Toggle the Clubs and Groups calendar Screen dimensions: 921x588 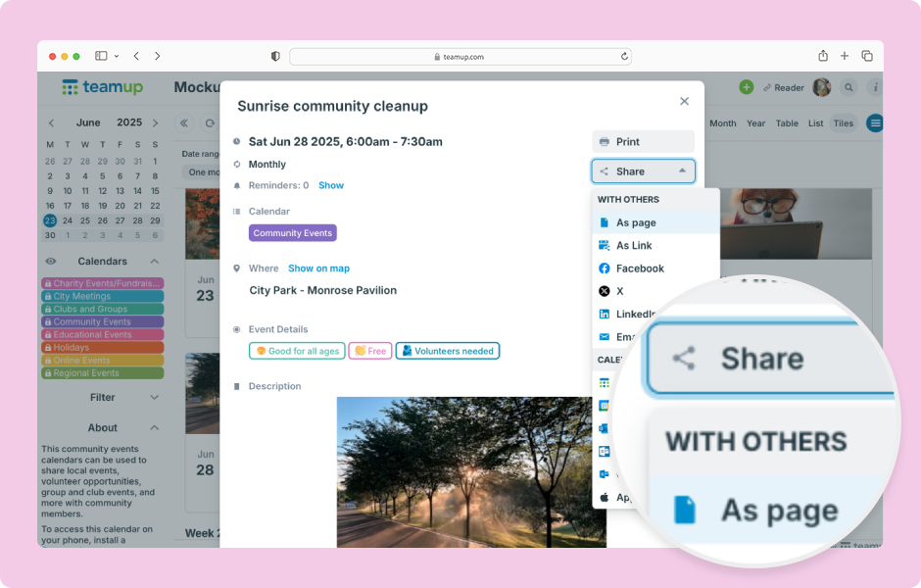[102, 309]
